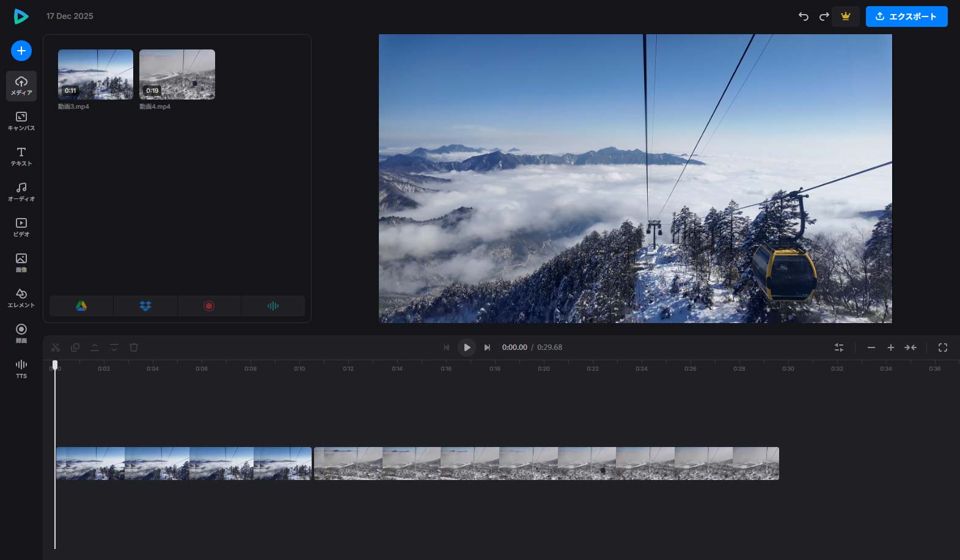
Task: Open the テキスト (Text) panel
Action: (x=21, y=156)
